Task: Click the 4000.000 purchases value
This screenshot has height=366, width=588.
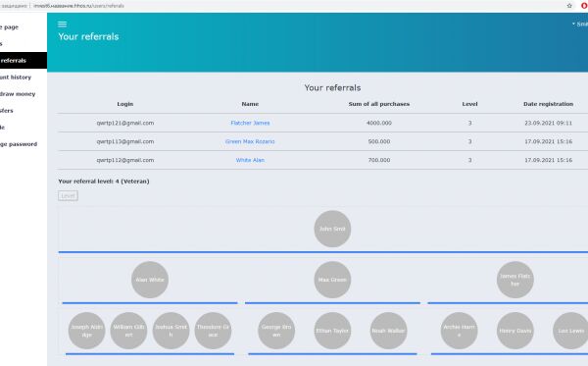Action: 378,123
